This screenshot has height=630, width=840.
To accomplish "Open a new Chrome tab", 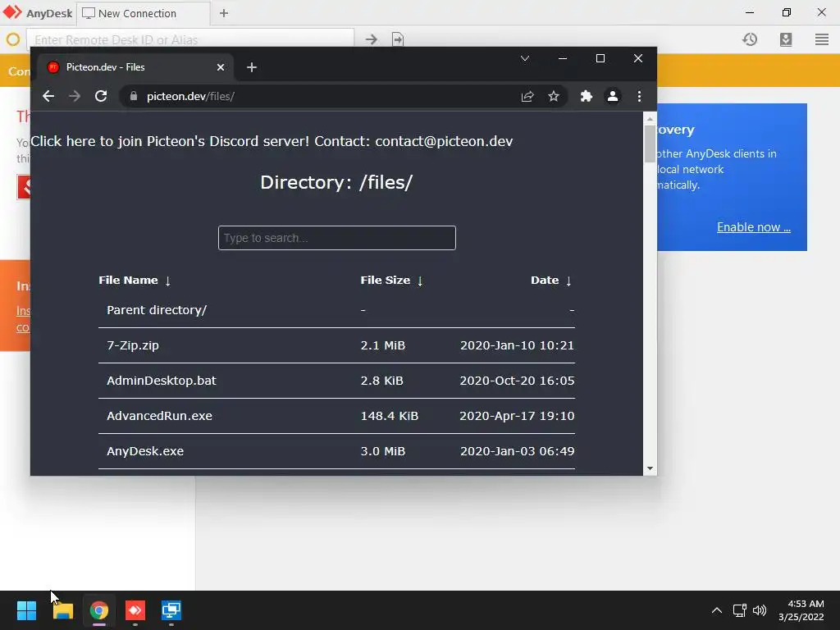I will coord(252,67).
